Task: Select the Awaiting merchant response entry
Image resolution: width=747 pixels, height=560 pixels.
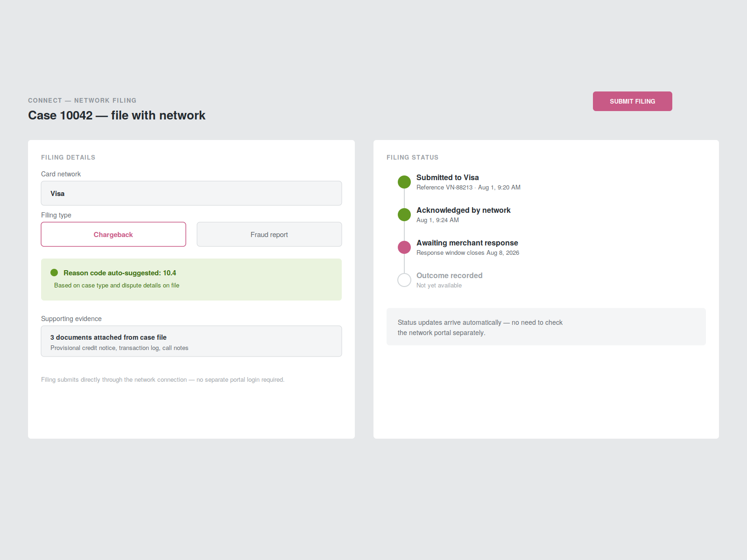Action: tap(458, 247)
